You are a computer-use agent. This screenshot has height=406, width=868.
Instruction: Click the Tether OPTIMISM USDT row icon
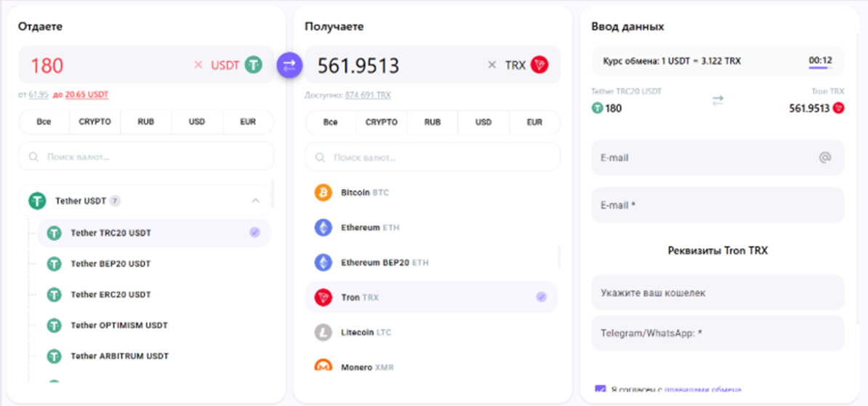54,325
